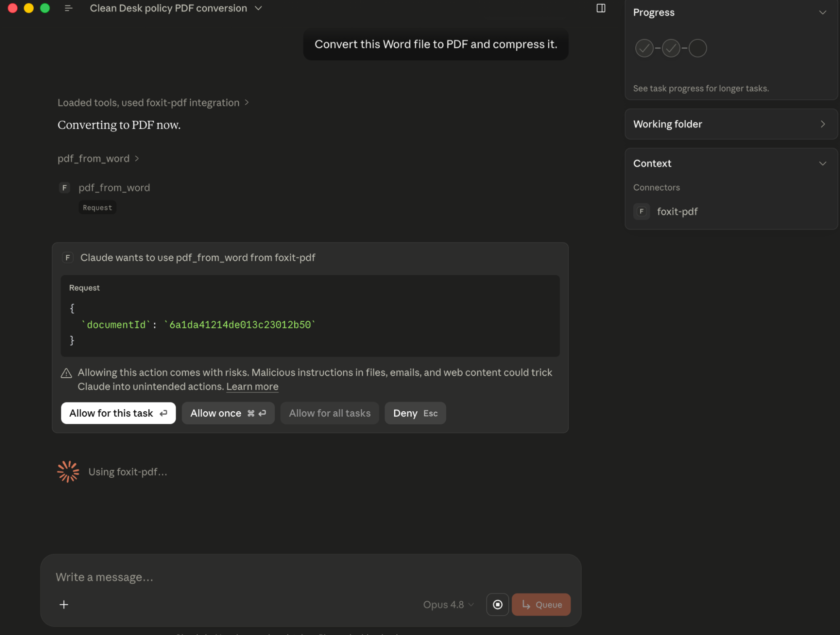Click the Converting to PDF now text
The height and width of the screenshot is (635, 840).
(119, 125)
